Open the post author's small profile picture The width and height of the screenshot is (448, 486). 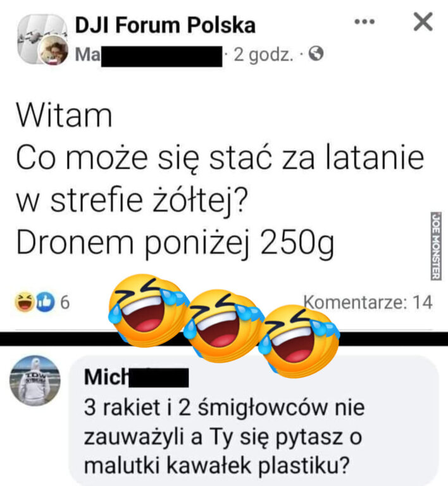click(53, 50)
